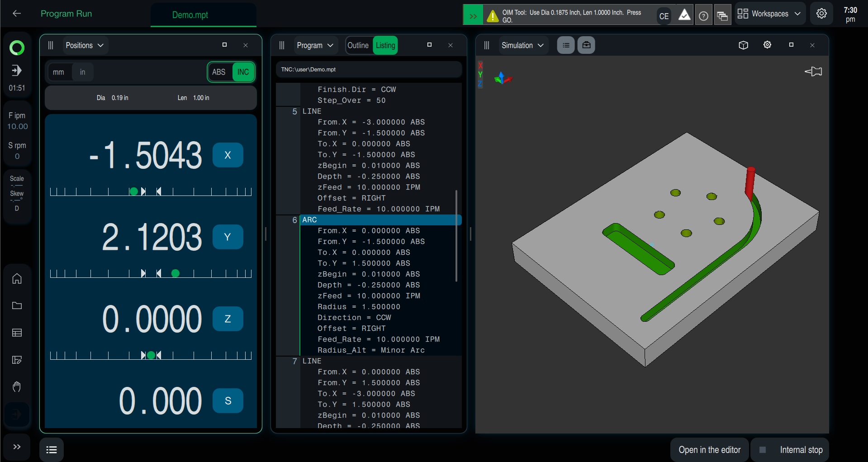868x462 pixels.
Task: Open the Simulation settings gear
Action: tap(767, 45)
